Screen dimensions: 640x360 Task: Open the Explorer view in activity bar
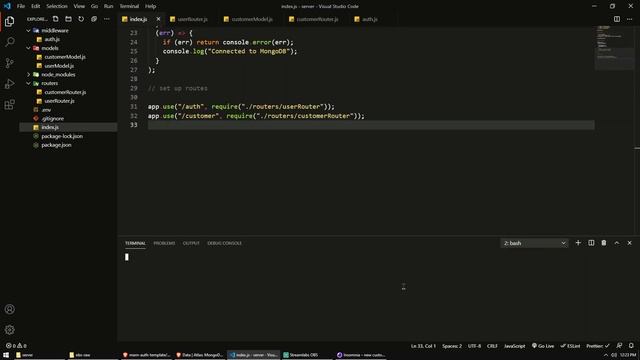9,21
